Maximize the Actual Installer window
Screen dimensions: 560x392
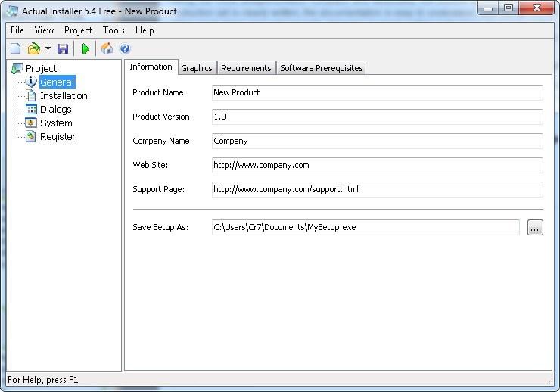coord(509,8)
